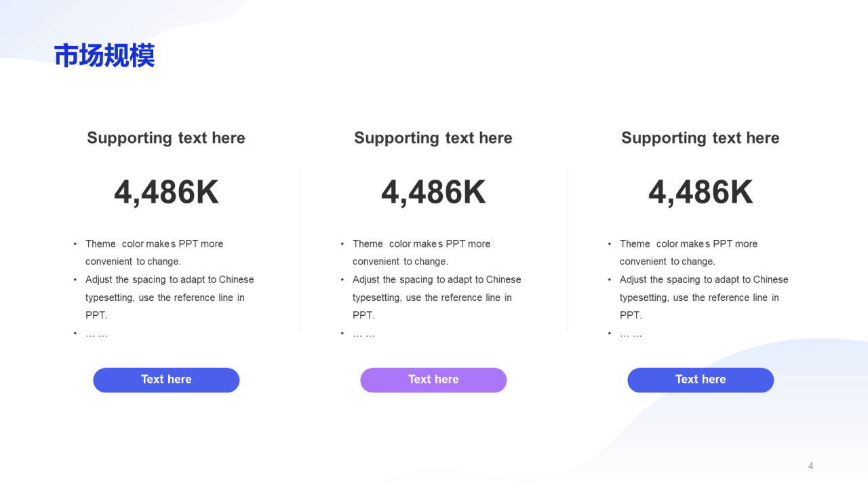Screen dimensions: 868x488
Task: Click the right blue "Text here" button
Action: point(701,380)
